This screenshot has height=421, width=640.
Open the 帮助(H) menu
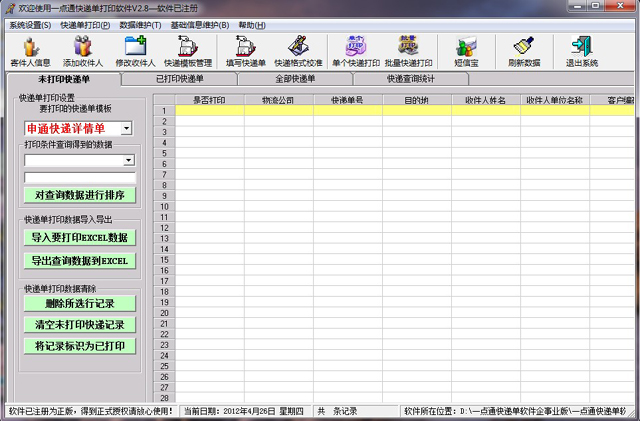coord(252,25)
